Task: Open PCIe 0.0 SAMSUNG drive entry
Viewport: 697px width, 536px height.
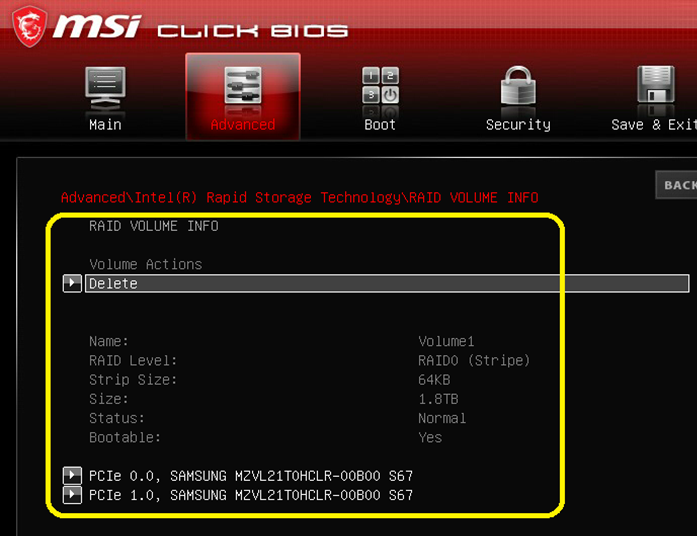Action: pyautogui.click(x=250, y=475)
